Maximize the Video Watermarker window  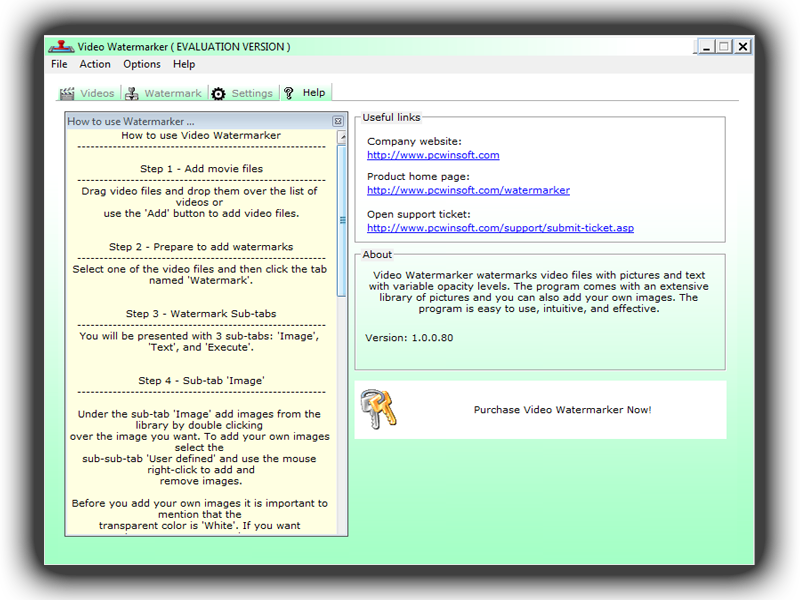click(x=724, y=47)
